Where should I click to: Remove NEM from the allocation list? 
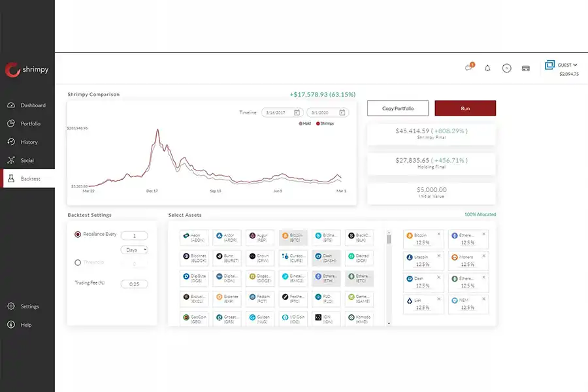click(483, 299)
